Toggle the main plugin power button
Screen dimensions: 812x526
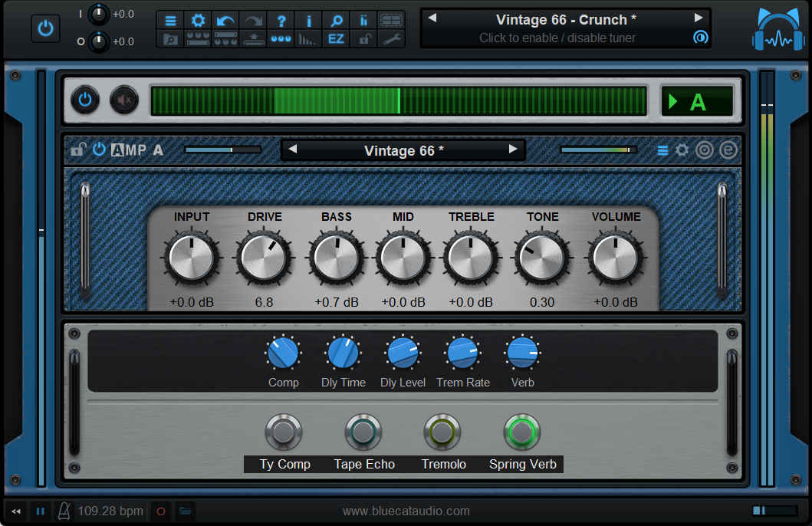(45, 28)
